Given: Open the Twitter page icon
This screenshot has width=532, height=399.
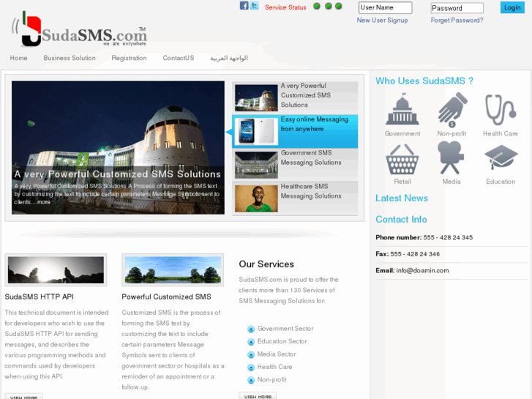Looking at the screenshot, I should pos(254,5).
